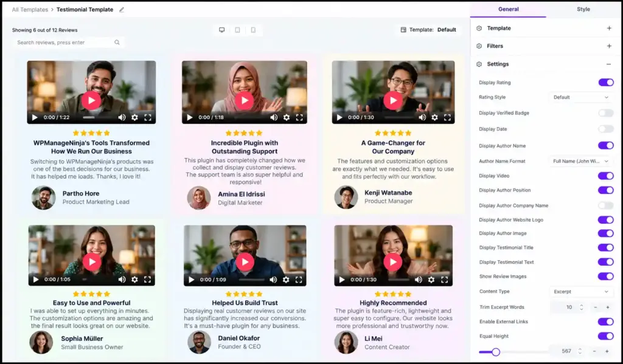Switch to the Style tab
Screen dimensions: 623x364
(x=583, y=9)
